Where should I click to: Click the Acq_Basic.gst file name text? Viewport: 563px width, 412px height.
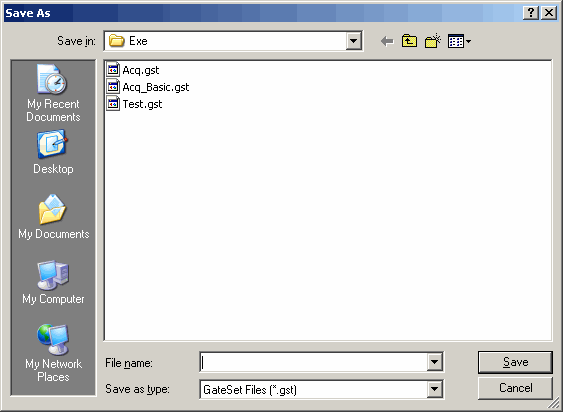click(x=156, y=87)
